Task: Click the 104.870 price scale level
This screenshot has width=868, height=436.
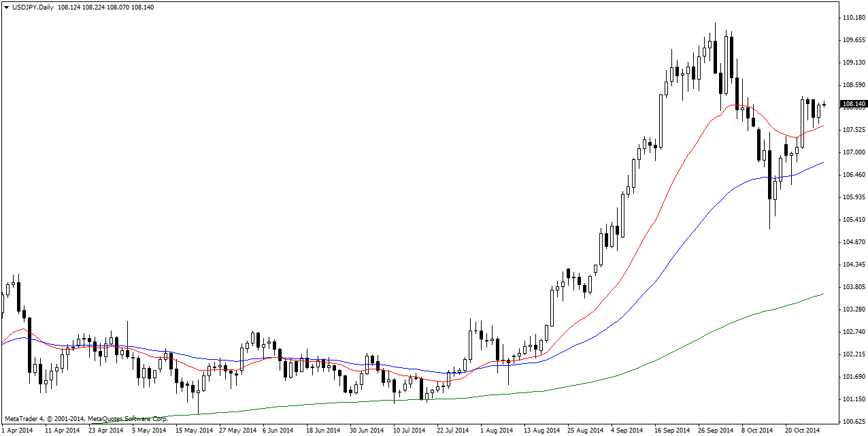Action: 854,242
